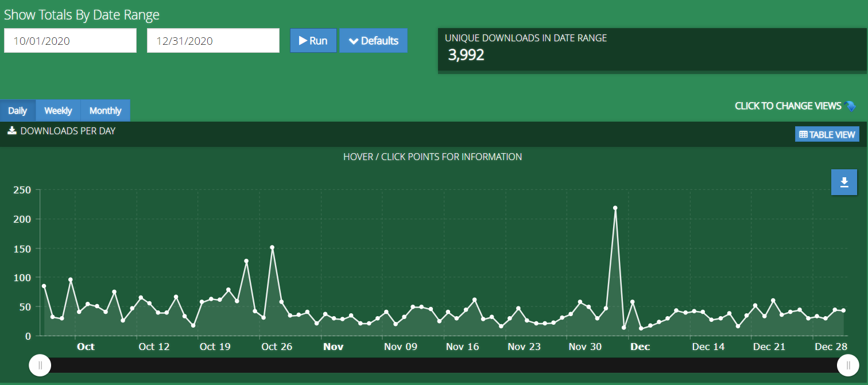This screenshot has width=868, height=385.
Task: Switch to the Weekly tab
Action: [58, 111]
